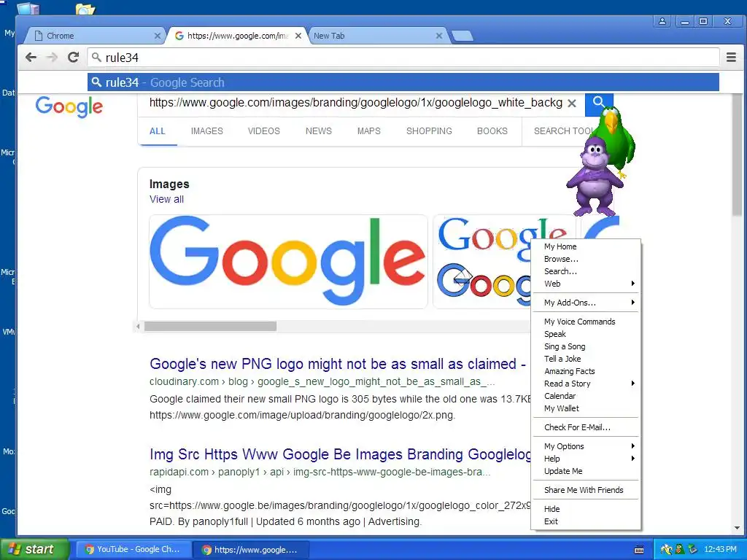Click the address bar containing rule34
747x560 pixels.
(x=403, y=58)
